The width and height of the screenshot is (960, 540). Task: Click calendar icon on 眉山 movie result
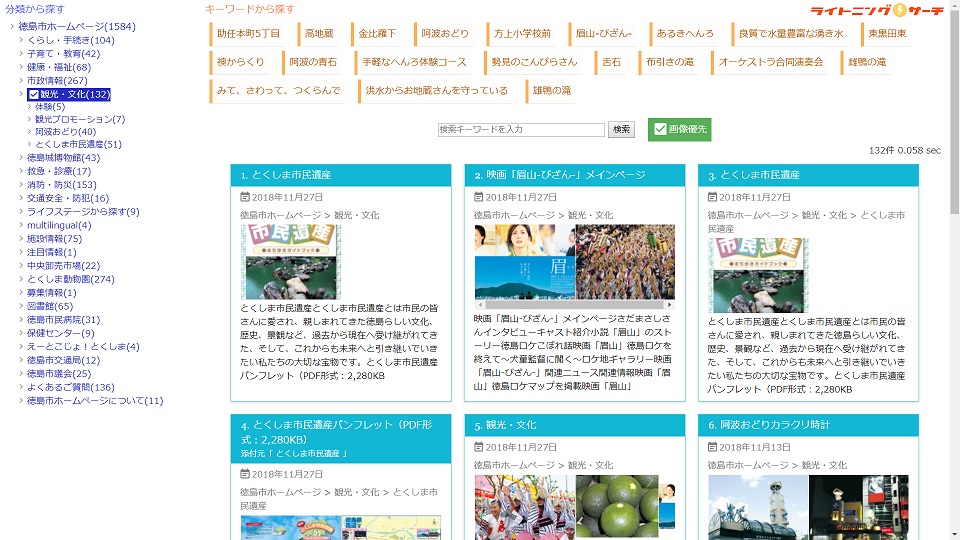point(478,197)
